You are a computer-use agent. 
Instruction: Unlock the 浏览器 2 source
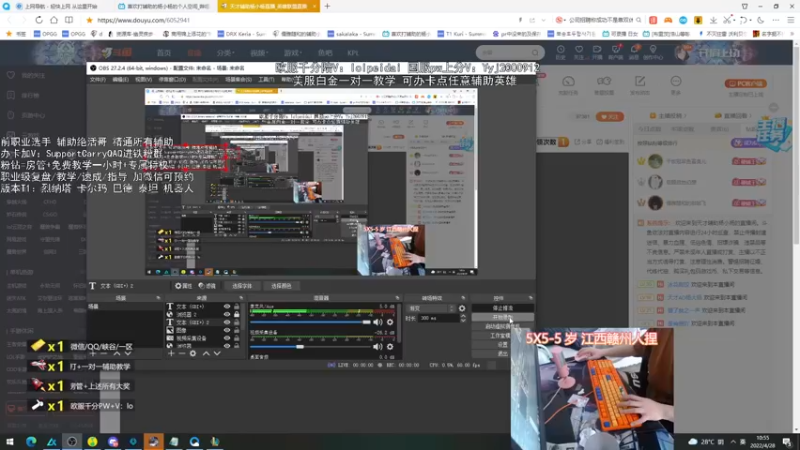236,314
